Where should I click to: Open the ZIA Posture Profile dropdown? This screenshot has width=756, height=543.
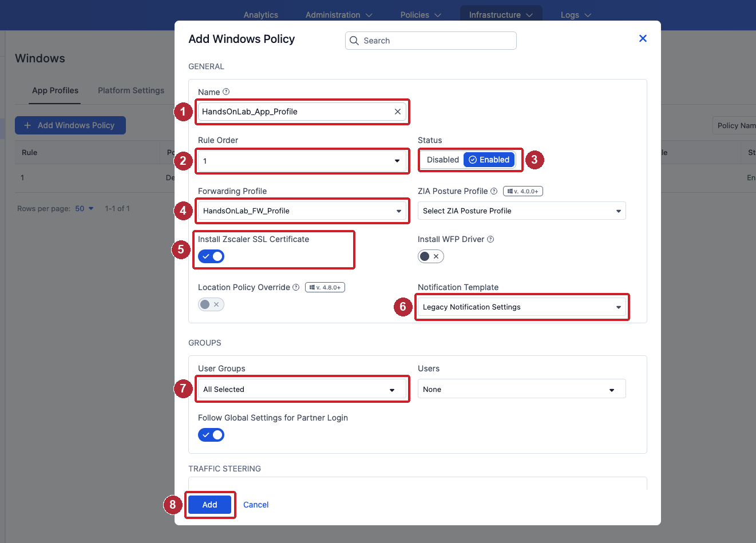click(522, 211)
